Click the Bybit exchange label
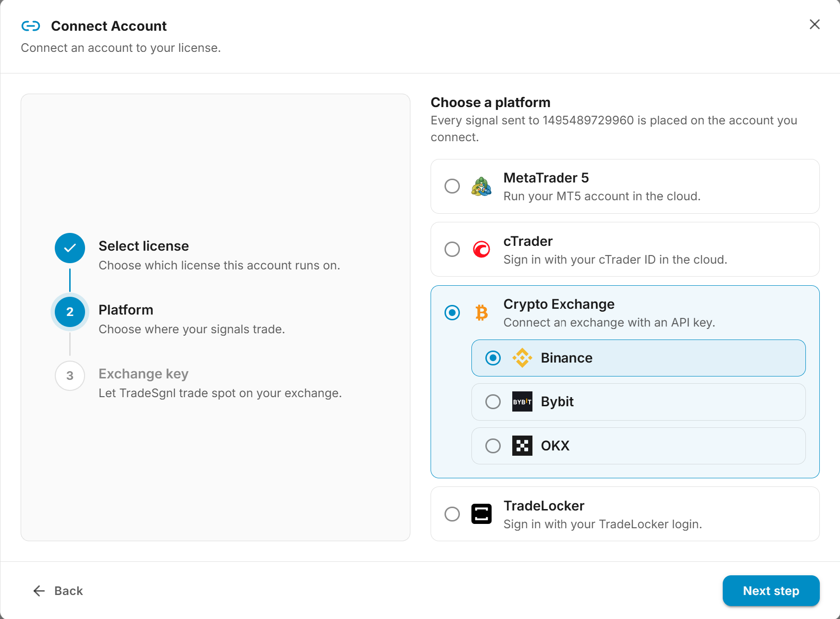 557,401
